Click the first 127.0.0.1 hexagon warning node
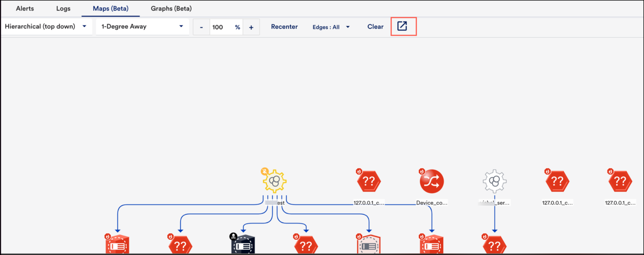This screenshot has width=644, height=255. click(369, 181)
